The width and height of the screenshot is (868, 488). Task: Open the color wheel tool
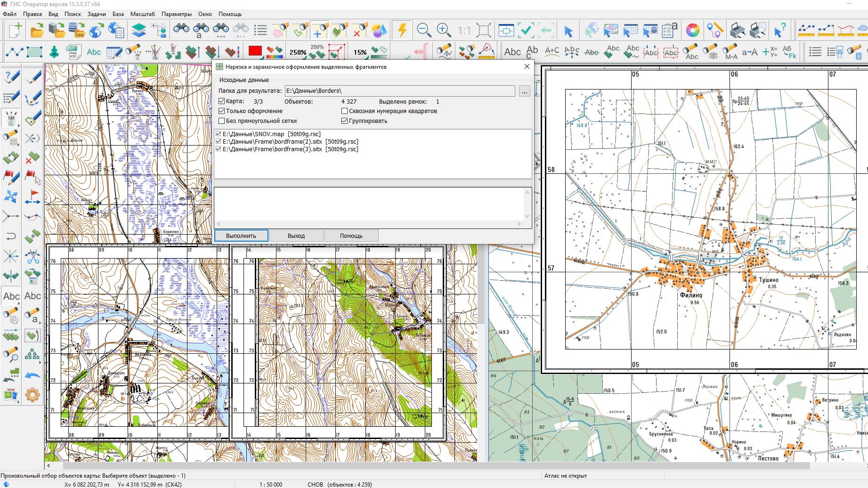coord(692,31)
